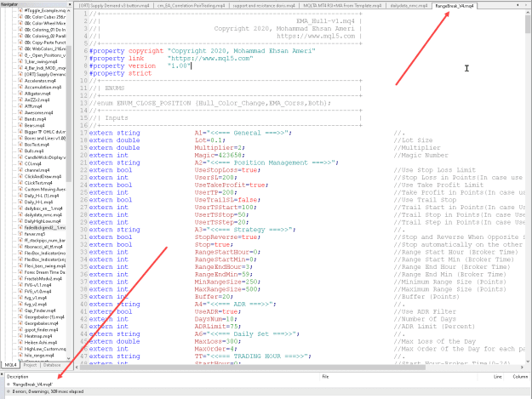Click the '#property strict' line

coord(120,73)
